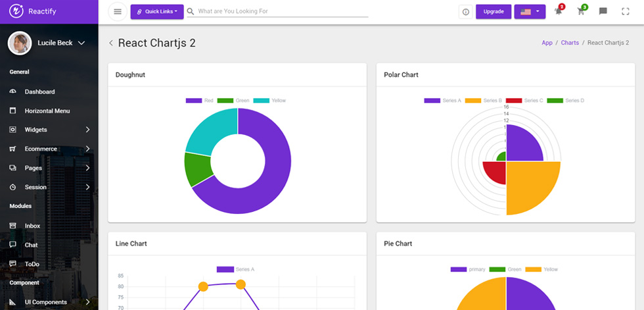The image size is (644, 310).
Task: Expand the Session submenu chevron
Action: (87, 187)
